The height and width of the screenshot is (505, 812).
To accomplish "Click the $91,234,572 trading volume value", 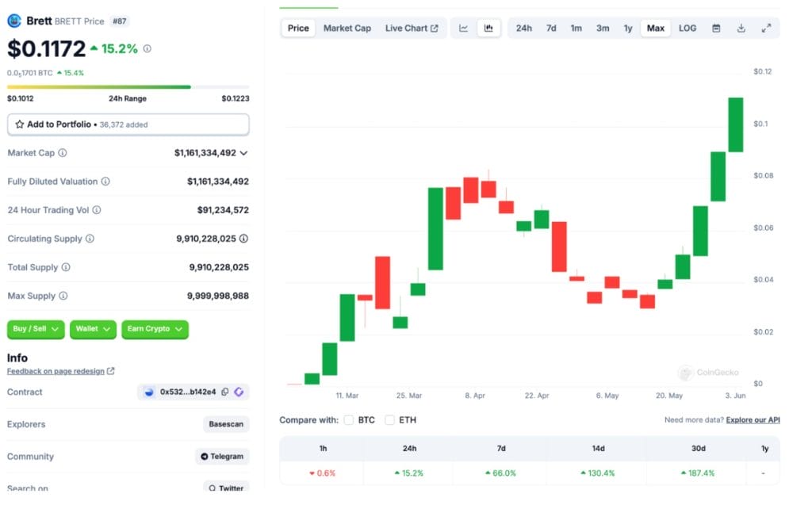I will [223, 210].
